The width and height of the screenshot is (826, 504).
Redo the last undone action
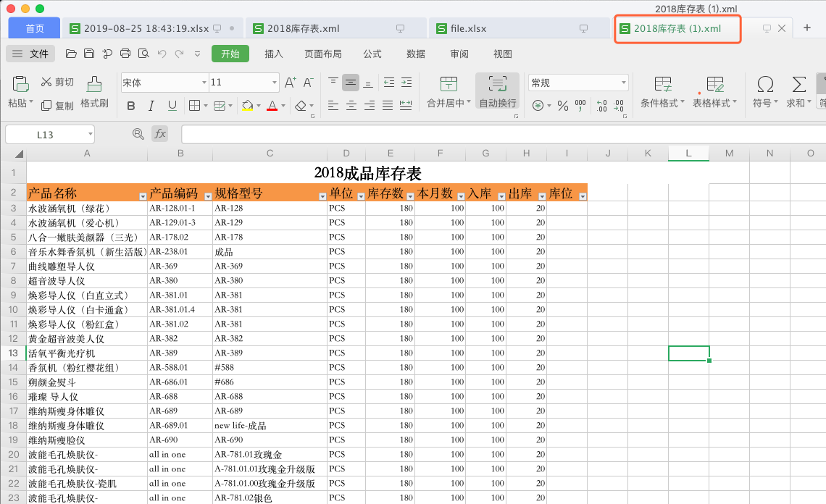tap(180, 54)
